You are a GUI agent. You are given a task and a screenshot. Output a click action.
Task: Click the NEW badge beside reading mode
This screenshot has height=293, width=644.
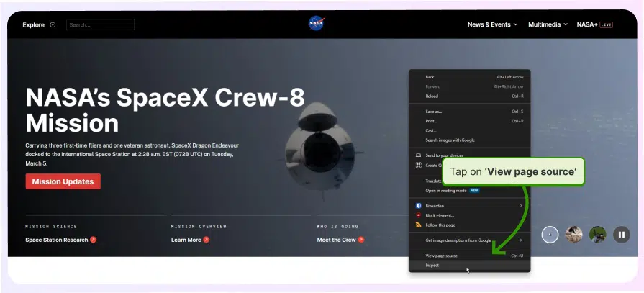pos(474,191)
